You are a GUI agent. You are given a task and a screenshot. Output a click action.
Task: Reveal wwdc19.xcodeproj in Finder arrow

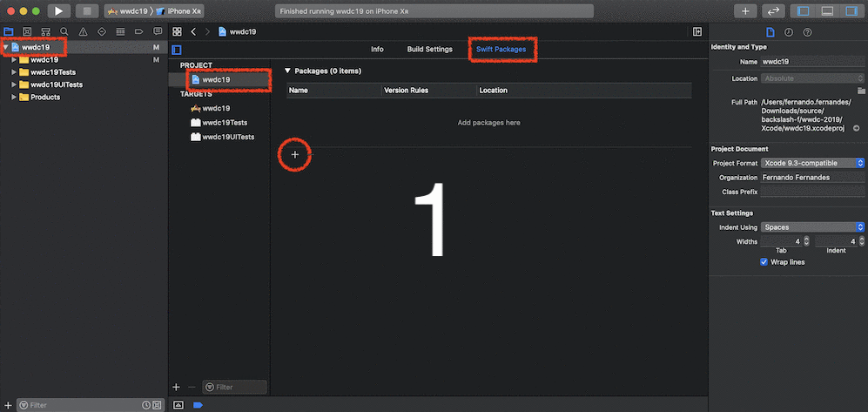pos(857,128)
